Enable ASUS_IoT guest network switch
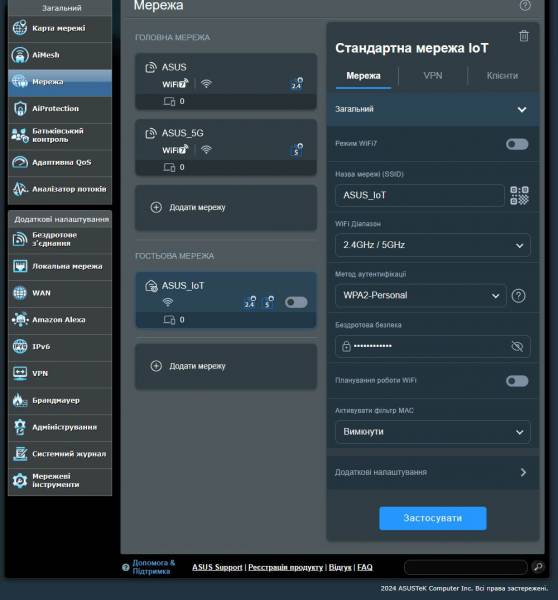Image resolution: width=558 pixels, height=600 pixels. (x=296, y=302)
